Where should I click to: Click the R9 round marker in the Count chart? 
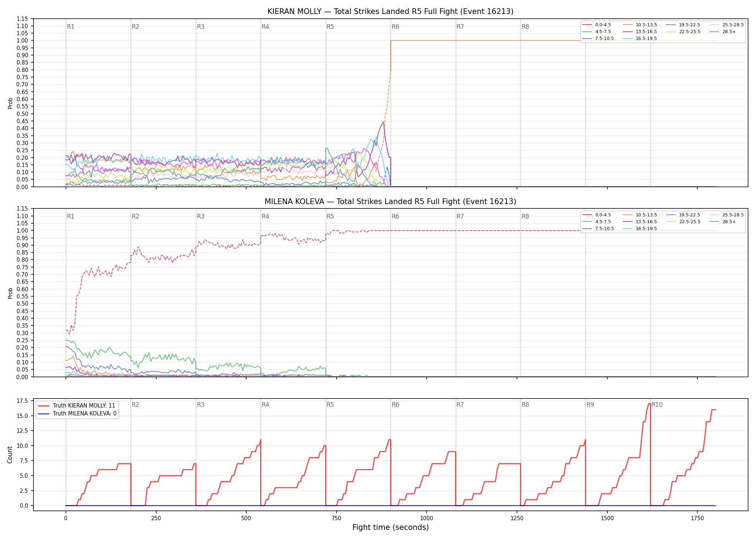point(590,405)
